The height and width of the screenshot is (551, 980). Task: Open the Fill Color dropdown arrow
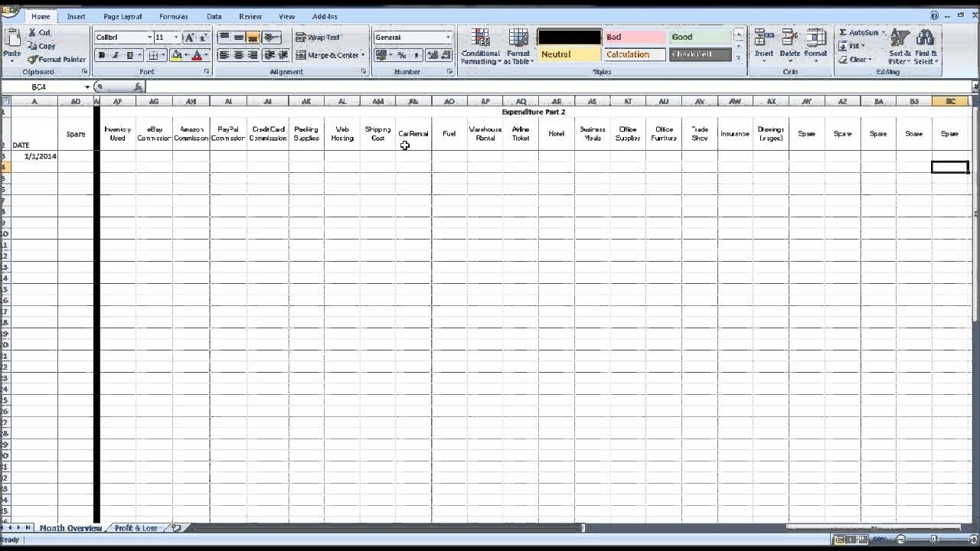tap(186, 55)
